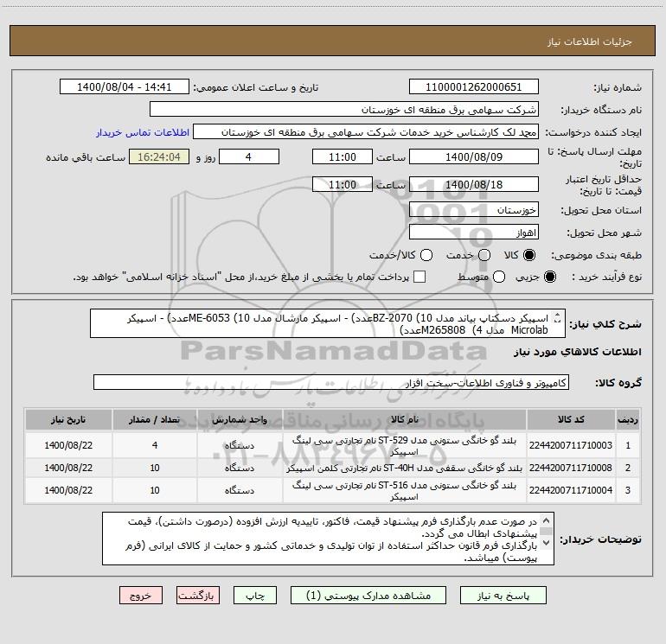Click the need number field 1100001262000651
The width and height of the screenshot is (666, 644).
pos(471,87)
